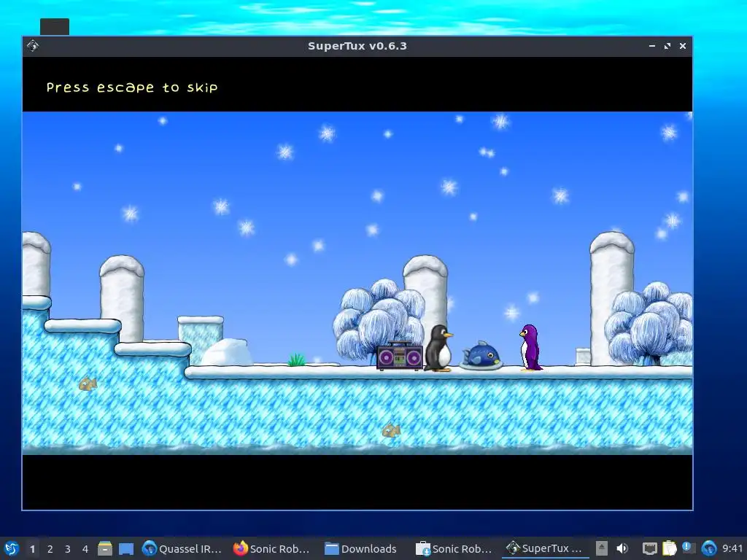Switch to virtual desktop 2

click(x=50, y=549)
